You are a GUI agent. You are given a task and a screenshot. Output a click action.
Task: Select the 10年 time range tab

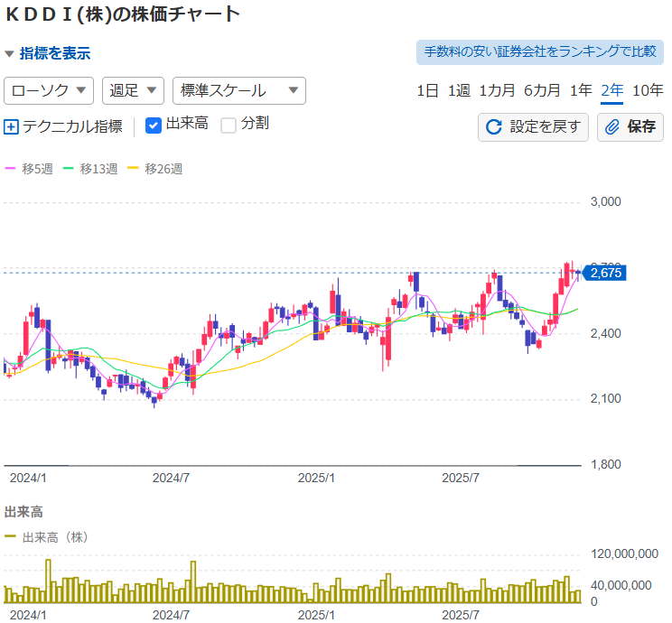pos(648,90)
